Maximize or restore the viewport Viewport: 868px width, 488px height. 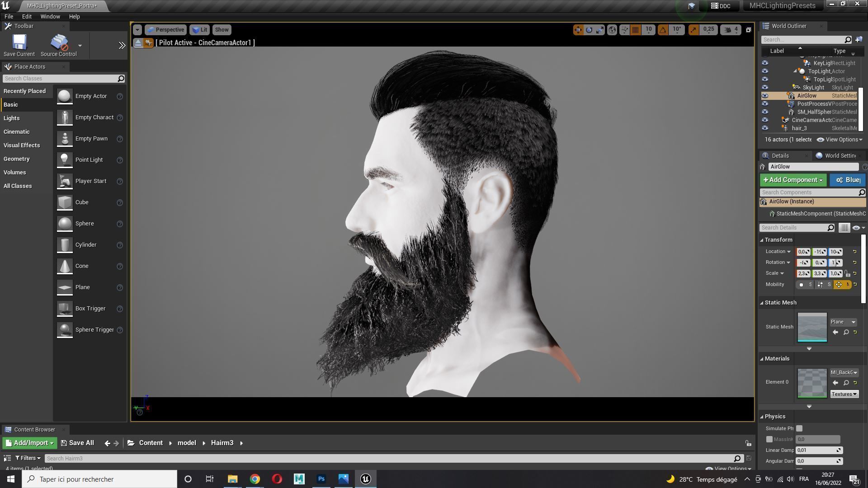click(748, 30)
